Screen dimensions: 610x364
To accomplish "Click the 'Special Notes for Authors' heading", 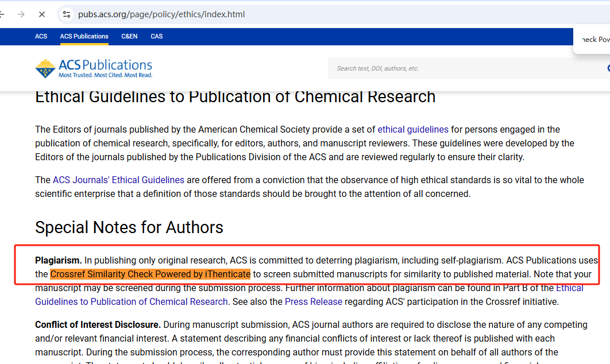I will click(129, 227).
